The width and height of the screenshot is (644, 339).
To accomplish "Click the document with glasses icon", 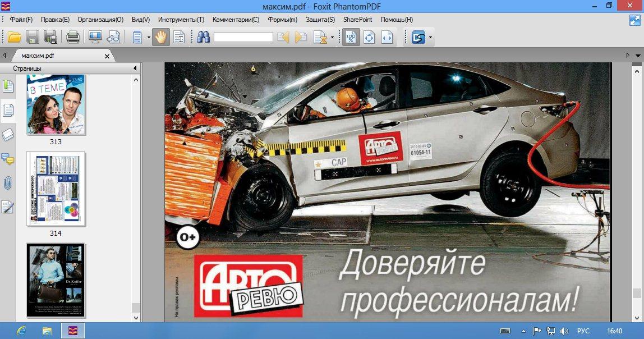I will pos(113,38).
